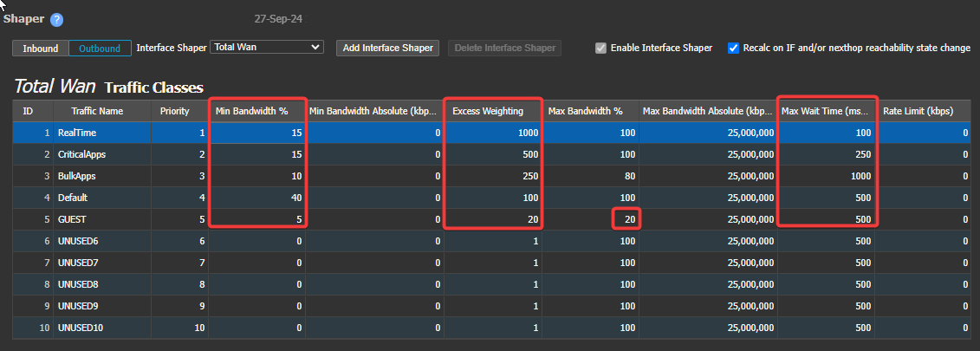The image size is (980, 351).
Task: Edit BulkApps Excess Weighting value 250
Action: pos(493,177)
